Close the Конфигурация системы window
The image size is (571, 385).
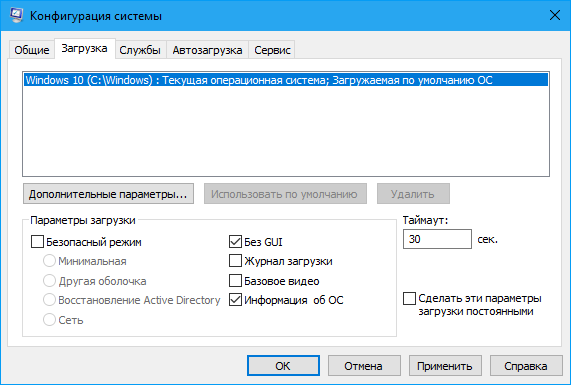pyautogui.click(x=555, y=16)
